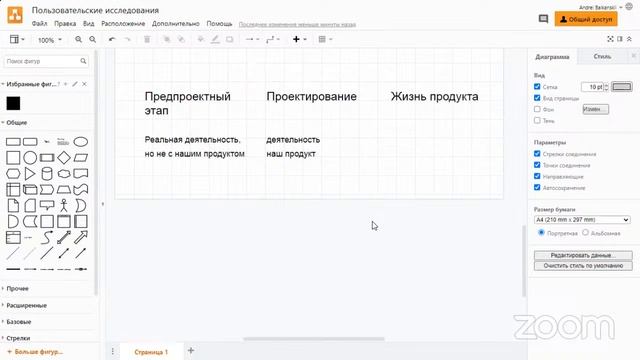Toggle Точки соединения checkbox
Screen dimensions: 640x360
pos(537,165)
